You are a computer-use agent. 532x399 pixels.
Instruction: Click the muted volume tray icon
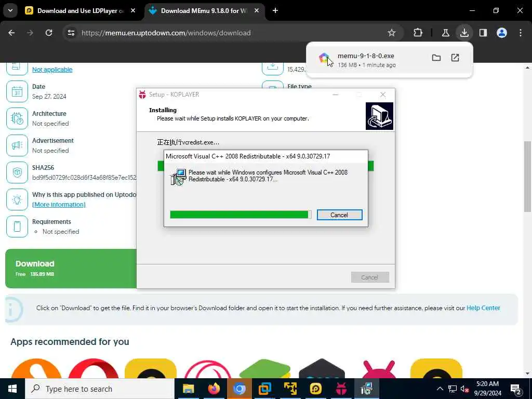[464, 389]
